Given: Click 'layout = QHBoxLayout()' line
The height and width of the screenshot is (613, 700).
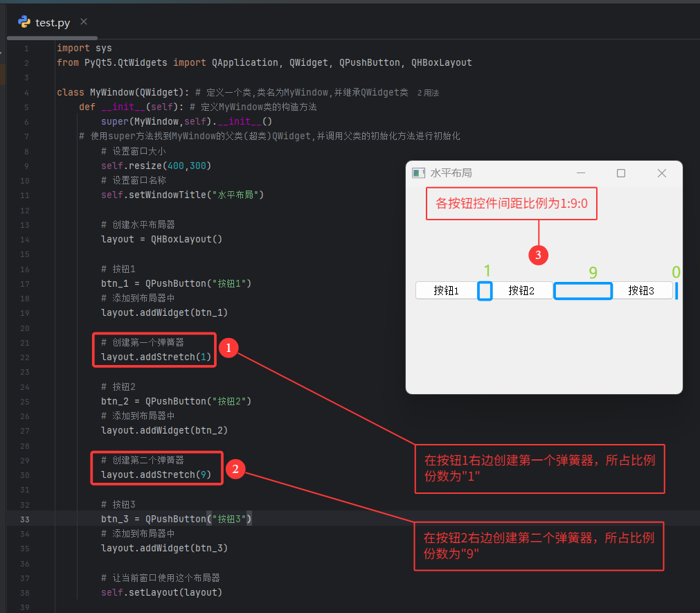Looking at the screenshot, I should [161, 239].
